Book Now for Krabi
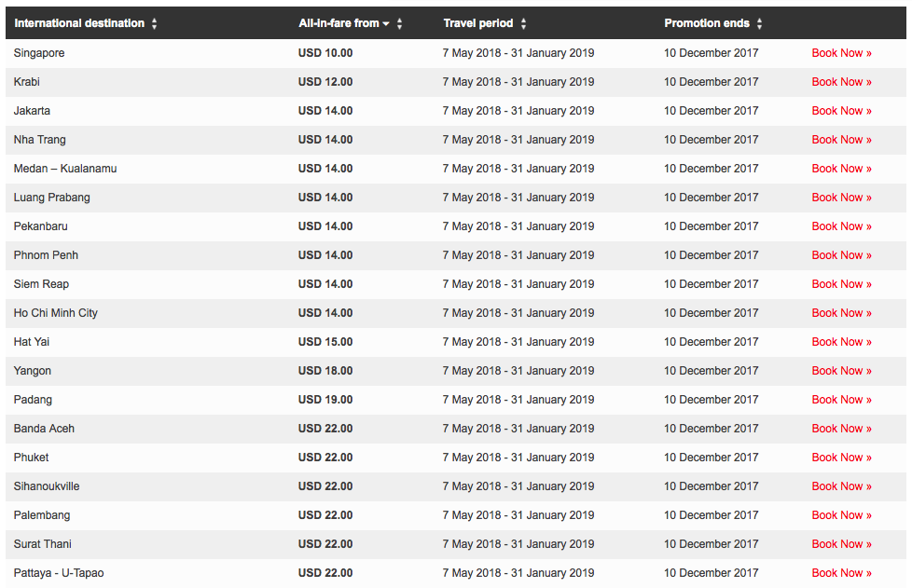The image size is (912, 588). pyautogui.click(x=842, y=82)
